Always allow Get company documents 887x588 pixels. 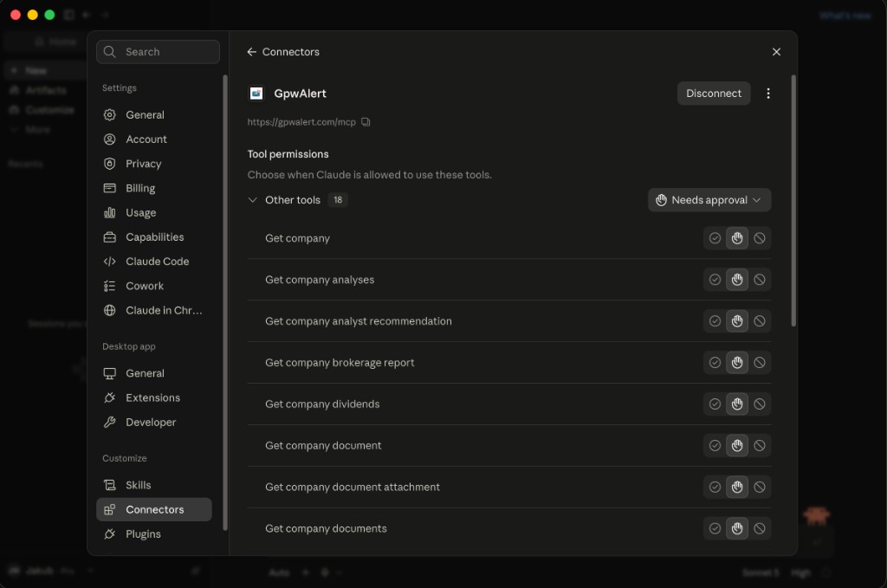[x=715, y=528]
